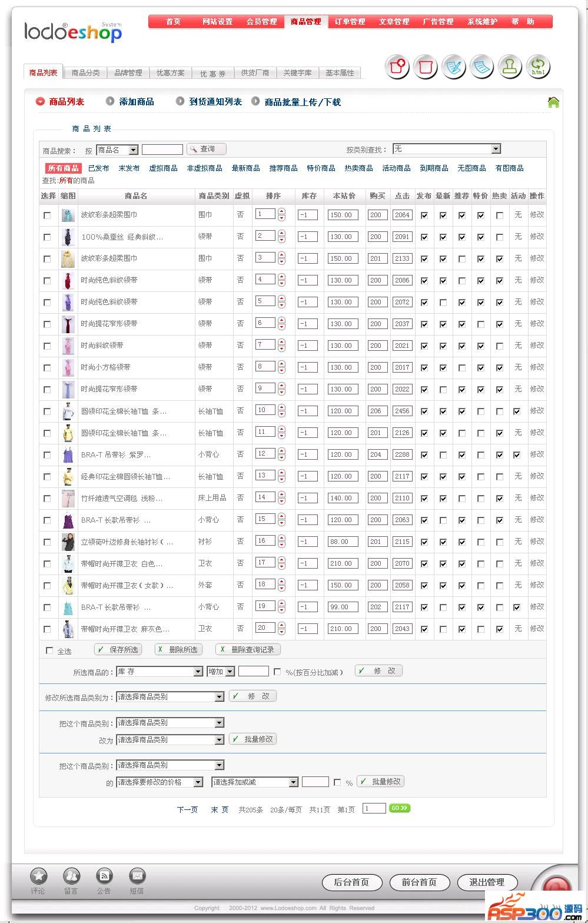Click 保存所选 button
The image size is (588, 923).
coord(118,650)
